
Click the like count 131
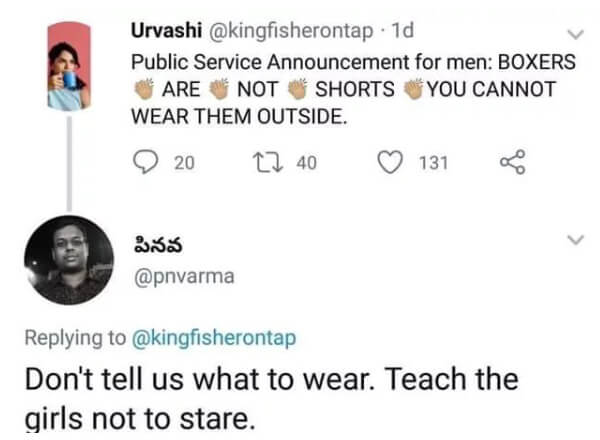(433, 163)
